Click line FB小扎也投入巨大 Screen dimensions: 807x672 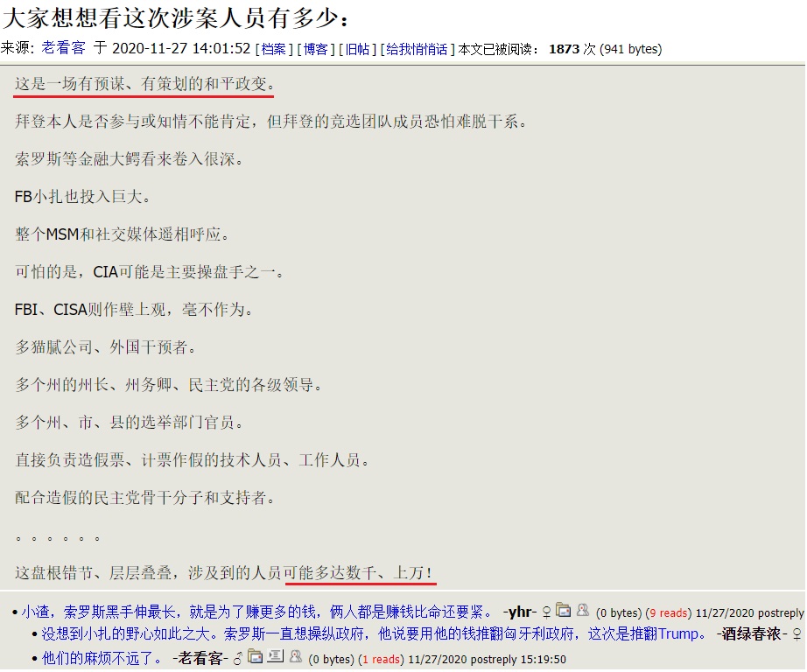[81, 197]
